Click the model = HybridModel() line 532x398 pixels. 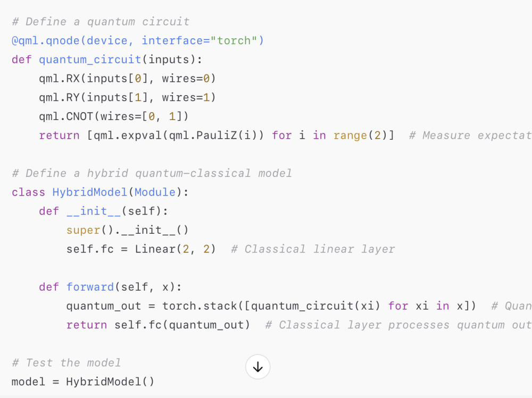click(82, 382)
